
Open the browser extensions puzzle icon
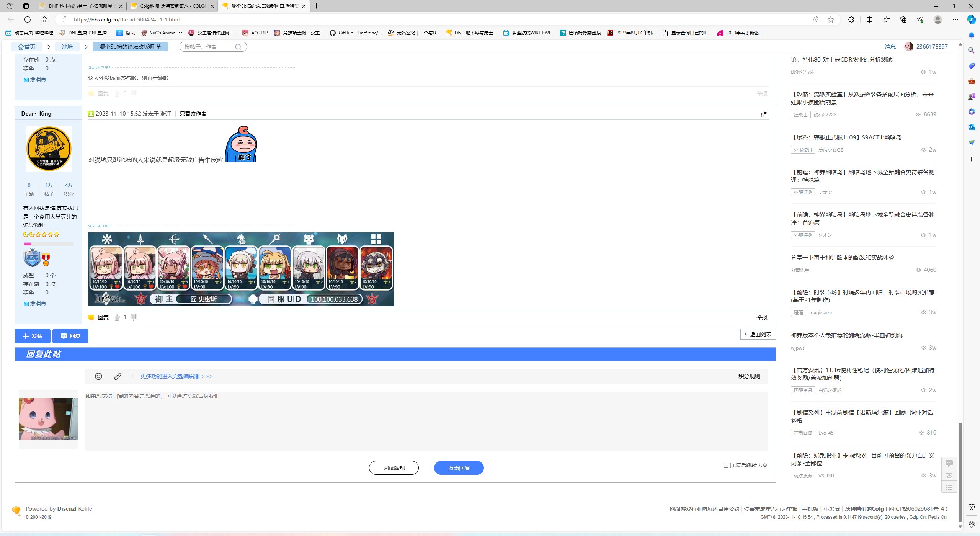[x=851, y=20]
